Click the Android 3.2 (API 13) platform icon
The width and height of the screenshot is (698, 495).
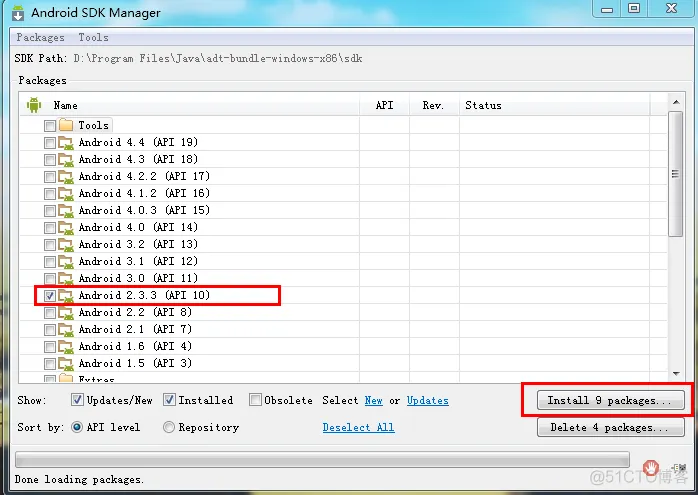tap(66, 245)
